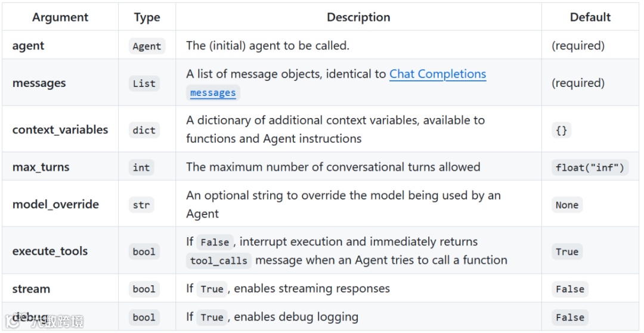Click the Argument column header
The image size is (644, 333).
(x=60, y=17)
